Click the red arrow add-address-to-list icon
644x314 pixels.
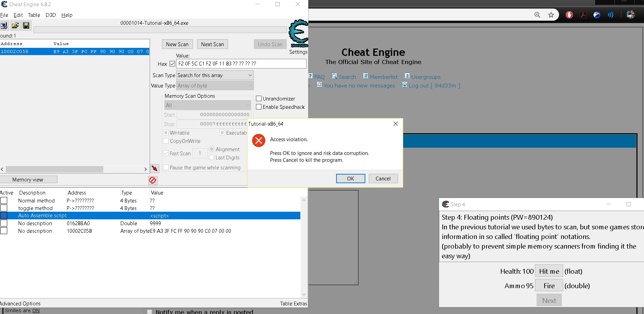[155, 168]
